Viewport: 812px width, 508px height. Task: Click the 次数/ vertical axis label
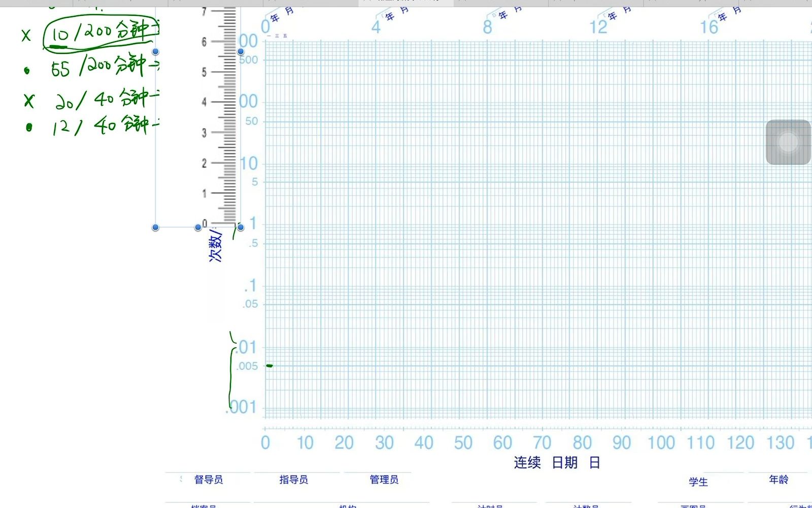coord(215,246)
